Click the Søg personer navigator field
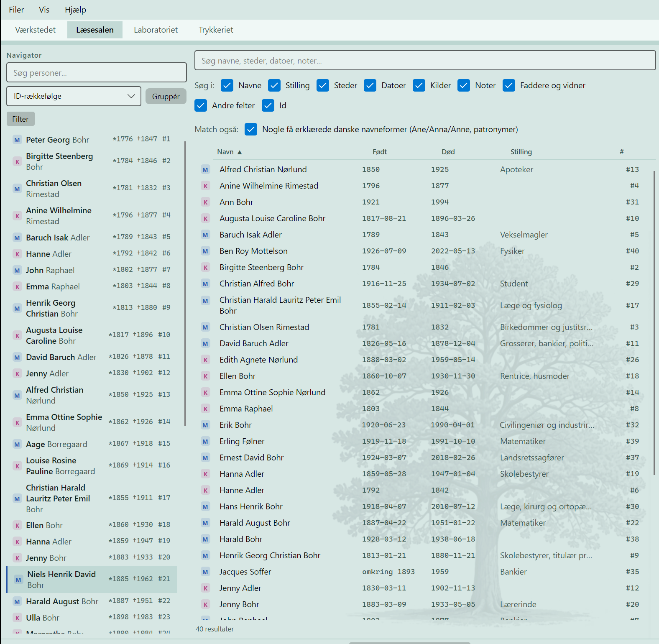The height and width of the screenshot is (644, 659). click(x=97, y=73)
